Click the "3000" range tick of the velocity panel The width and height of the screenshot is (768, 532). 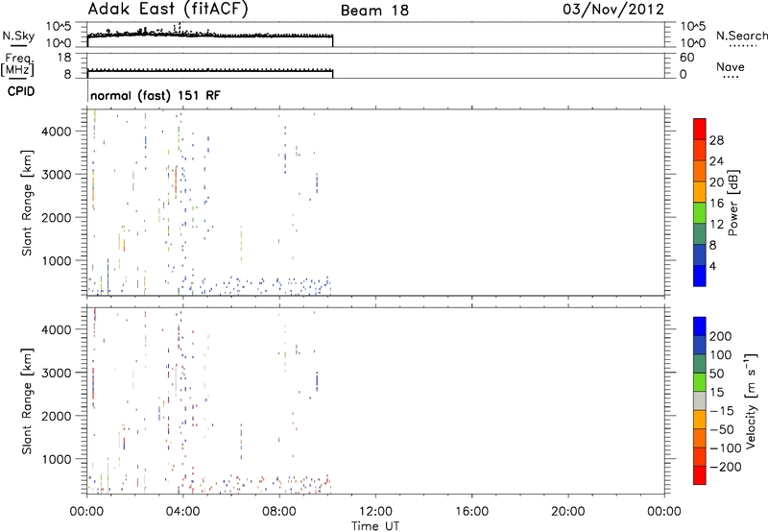point(57,373)
